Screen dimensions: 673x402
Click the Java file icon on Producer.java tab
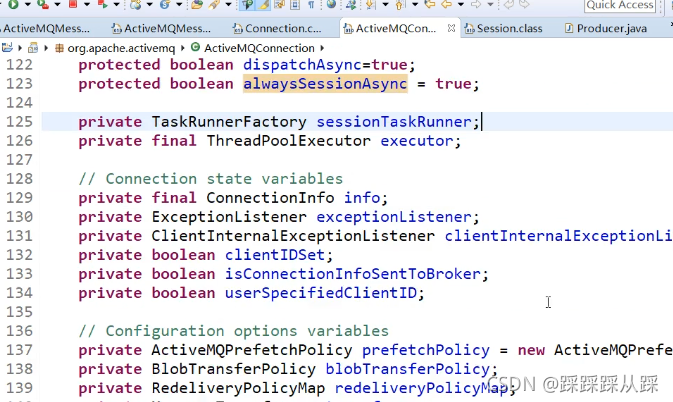(x=569, y=28)
